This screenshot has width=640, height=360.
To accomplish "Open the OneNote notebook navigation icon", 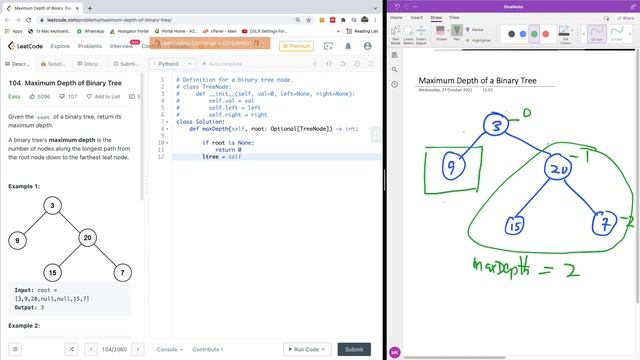I will [x=395, y=55].
